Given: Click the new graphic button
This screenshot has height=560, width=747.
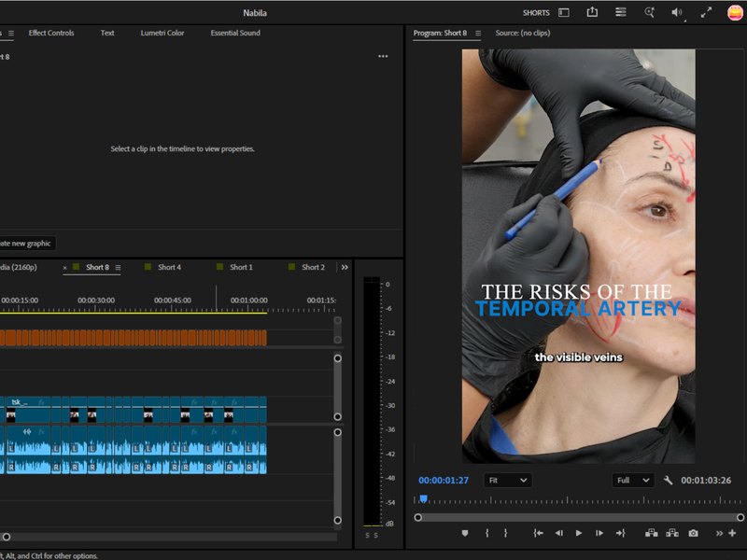Looking at the screenshot, I should (x=28, y=244).
